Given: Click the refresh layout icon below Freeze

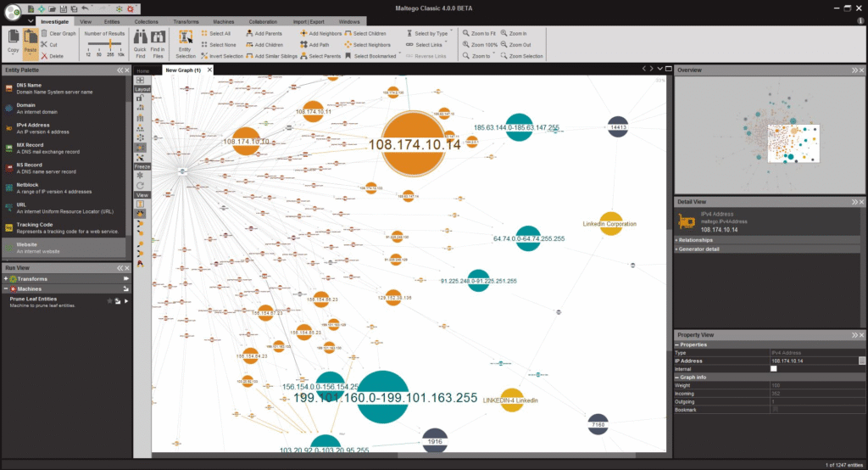Looking at the screenshot, I should [140, 186].
